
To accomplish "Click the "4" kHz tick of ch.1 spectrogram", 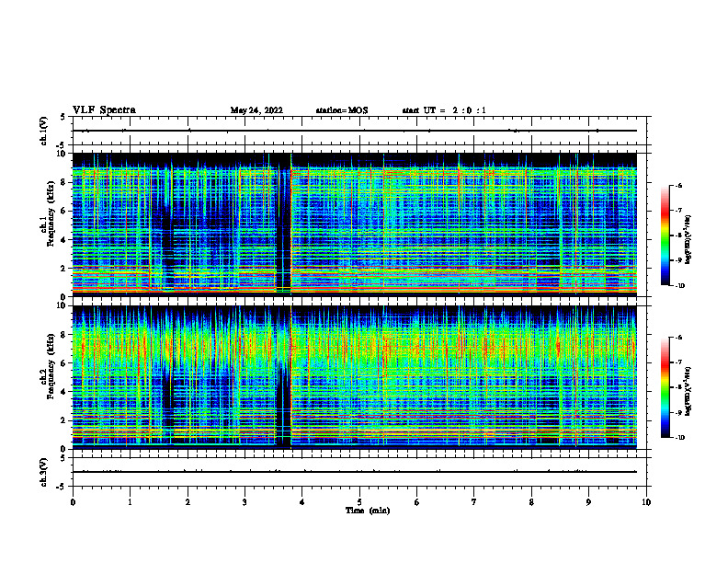I will tap(64, 240).
